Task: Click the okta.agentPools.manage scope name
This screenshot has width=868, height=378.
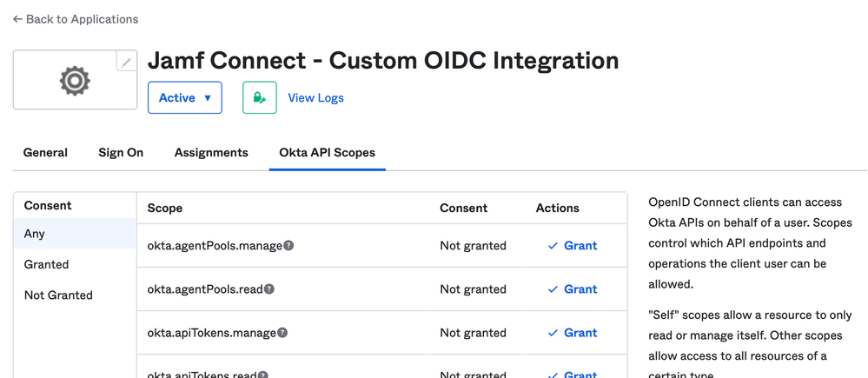Action: point(215,246)
